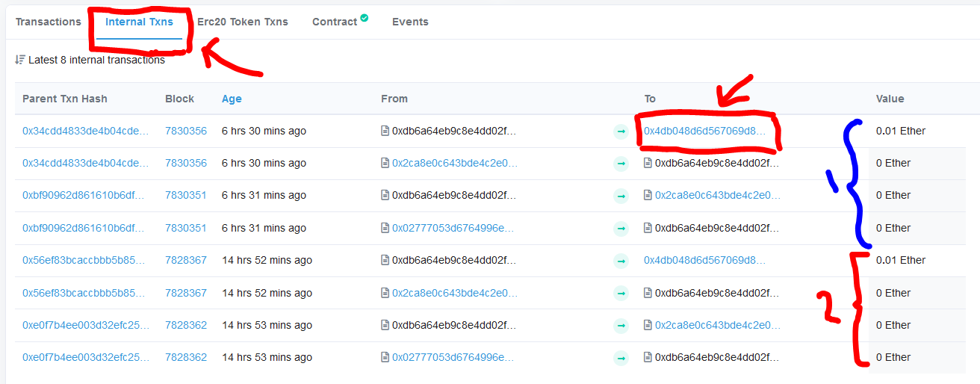The width and height of the screenshot is (980, 384).
Task: Go to the Events tab
Action: pyautogui.click(x=410, y=22)
